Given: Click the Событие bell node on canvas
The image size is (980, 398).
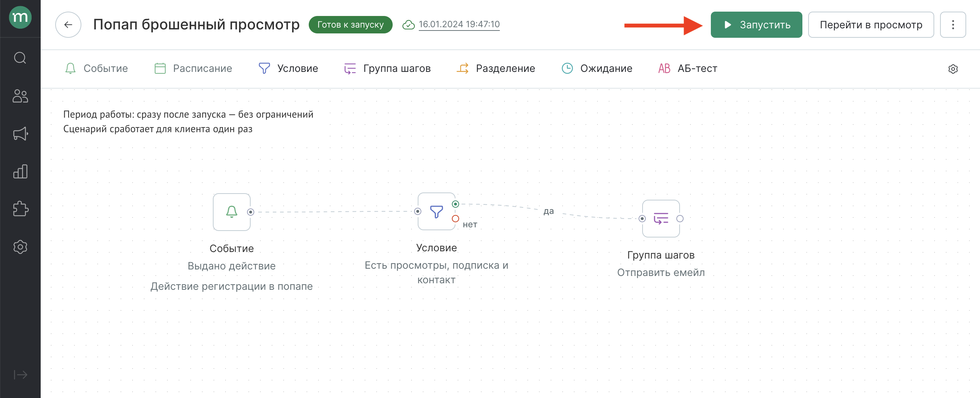Looking at the screenshot, I should [231, 212].
